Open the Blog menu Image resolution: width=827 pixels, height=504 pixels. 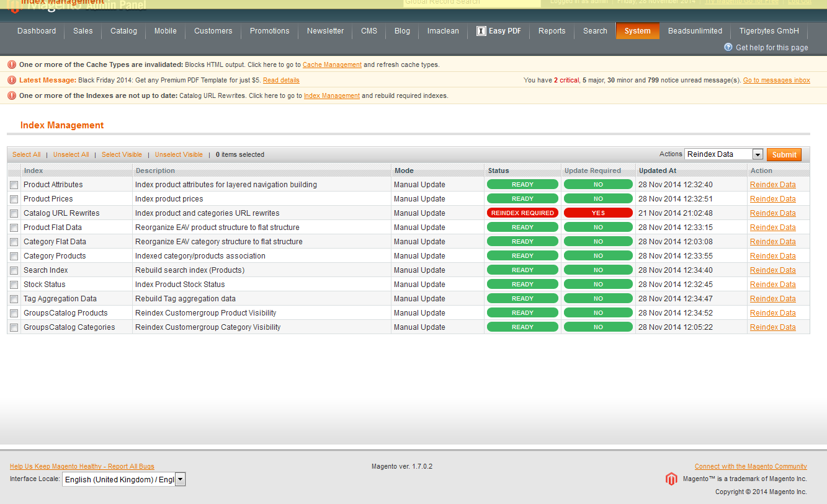(x=402, y=31)
